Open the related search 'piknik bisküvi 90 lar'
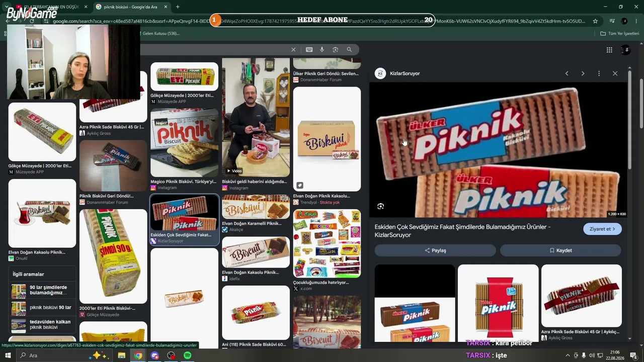644x362 pixels. click(42, 308)
